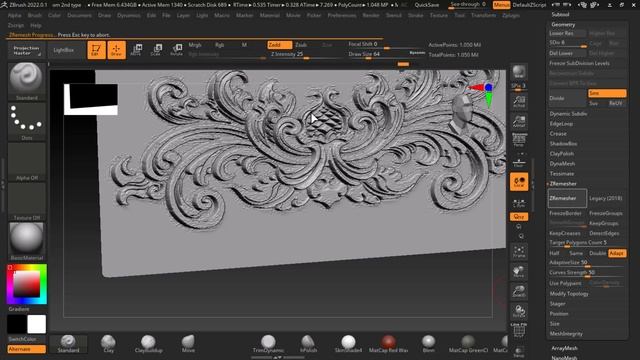Select the Rotate transform button

pyautogui.click(x=176, y=50)
